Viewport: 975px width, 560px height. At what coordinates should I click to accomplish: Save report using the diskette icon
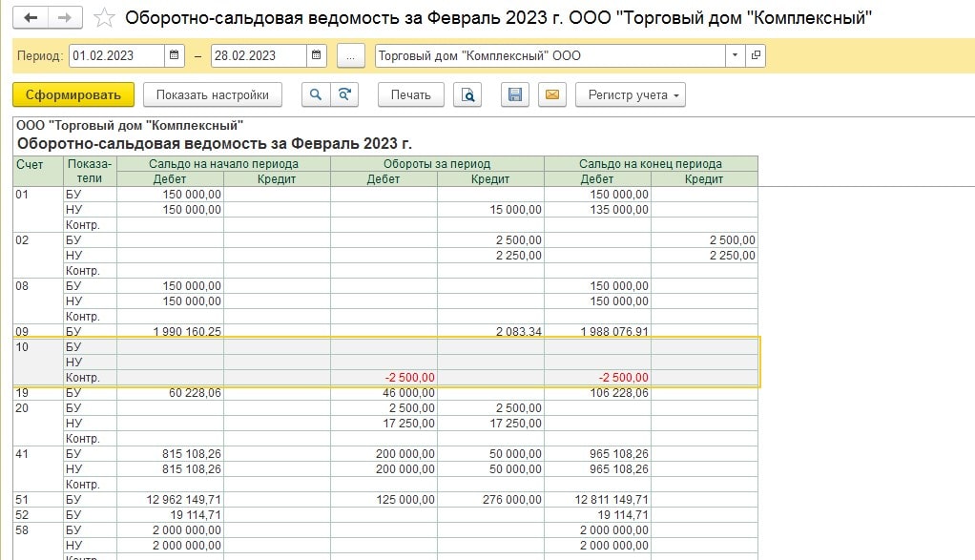point(515,94)
